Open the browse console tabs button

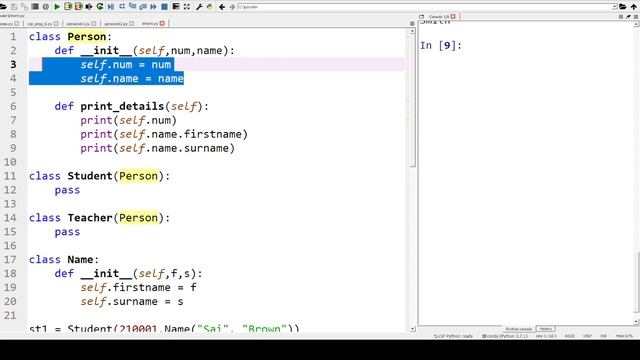tap(422, 17)
